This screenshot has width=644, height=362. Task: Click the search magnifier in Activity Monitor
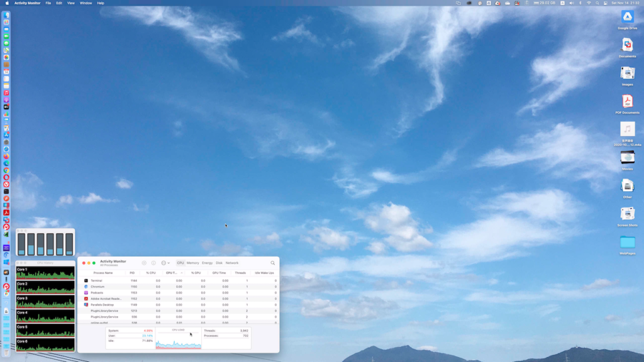pos(272,263)
